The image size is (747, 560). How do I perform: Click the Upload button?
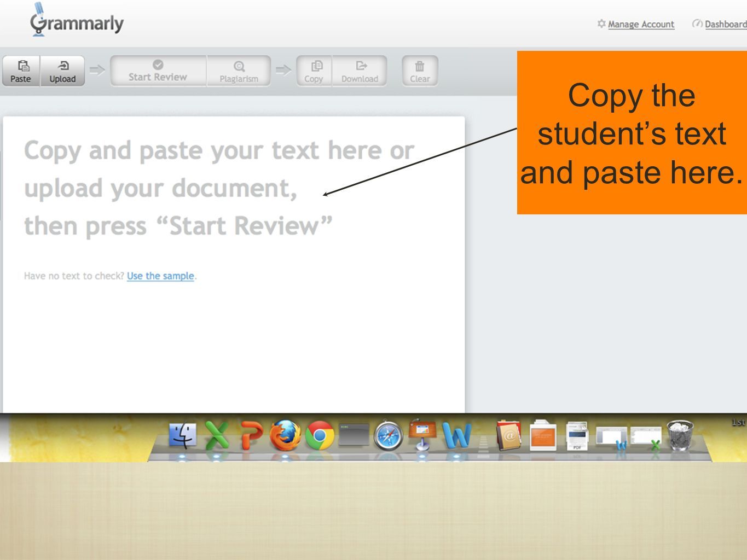[x=62, y=71]
